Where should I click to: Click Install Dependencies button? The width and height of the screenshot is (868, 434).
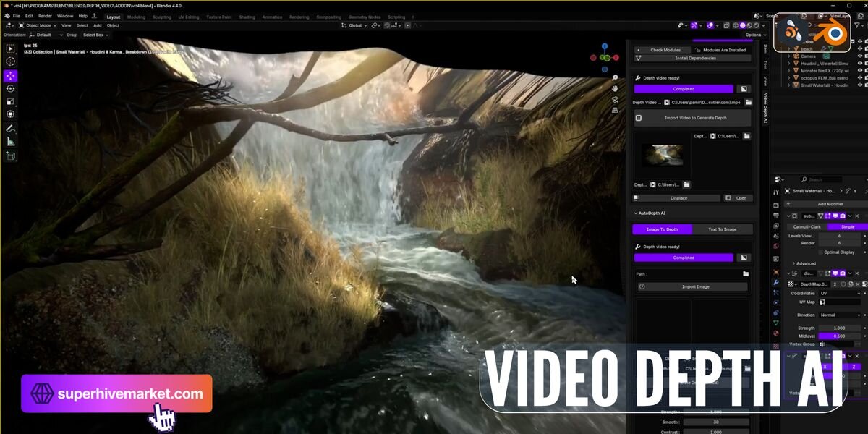click(x=693, y=59)
